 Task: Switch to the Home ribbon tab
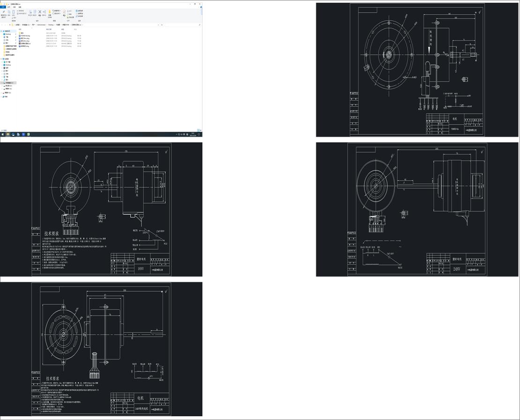coord(8,7)
